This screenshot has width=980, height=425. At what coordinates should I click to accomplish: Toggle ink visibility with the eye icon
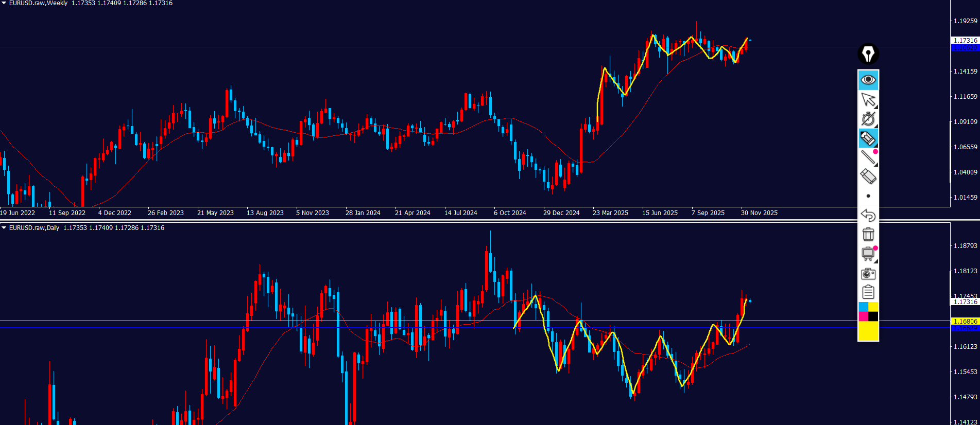click(868, 80)
